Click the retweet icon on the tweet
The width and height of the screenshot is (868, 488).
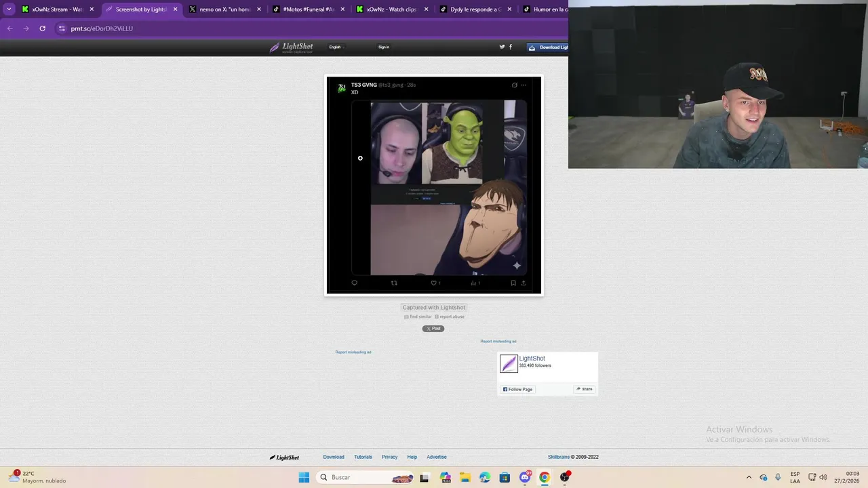click(x=394, y=283)
